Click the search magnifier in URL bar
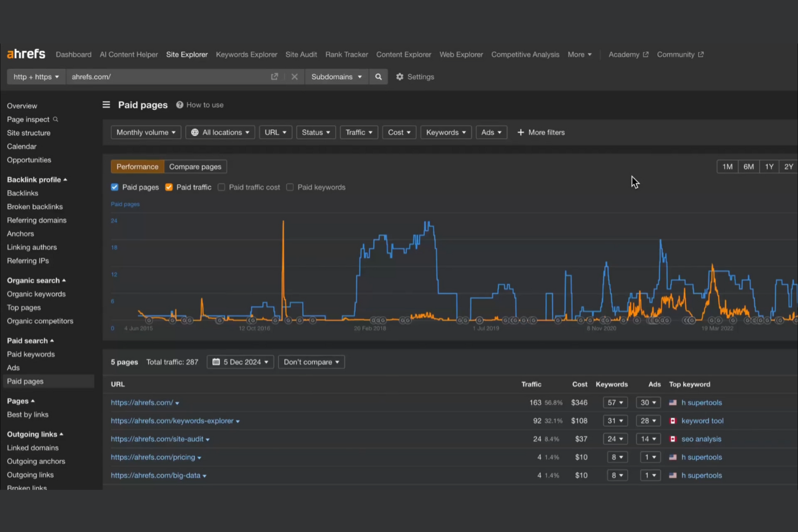 coord(378,77)
